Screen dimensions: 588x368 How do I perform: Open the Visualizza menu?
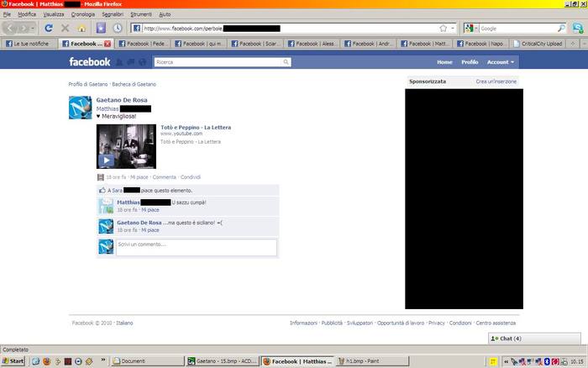coord(54,14)
